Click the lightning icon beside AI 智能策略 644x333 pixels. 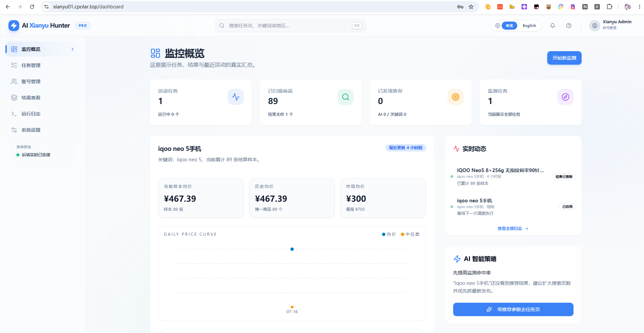(457, 259)
